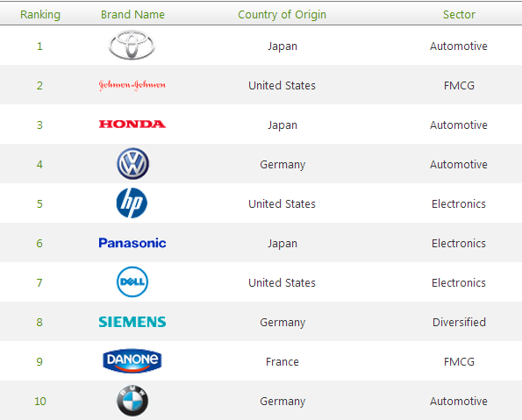This screenshot has width=522, height=420.
Task: Sort by Country of Origin header
Action: click(x=282, y=15)
